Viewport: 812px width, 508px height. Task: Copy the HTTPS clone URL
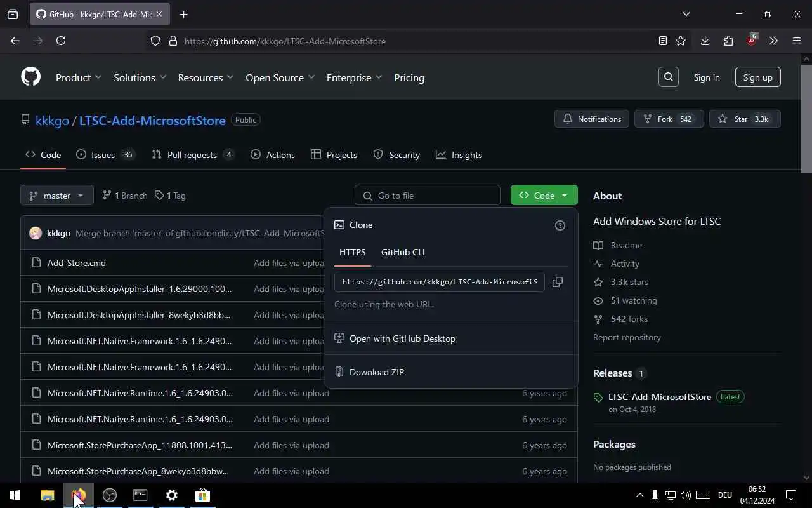pyautogui.click(x=558, y=282)
